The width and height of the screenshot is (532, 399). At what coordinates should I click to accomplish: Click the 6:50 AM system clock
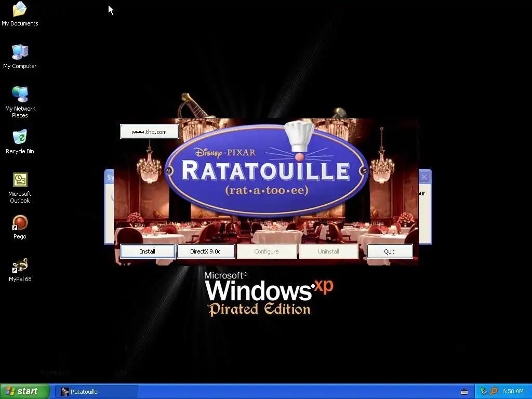[513, 392]
